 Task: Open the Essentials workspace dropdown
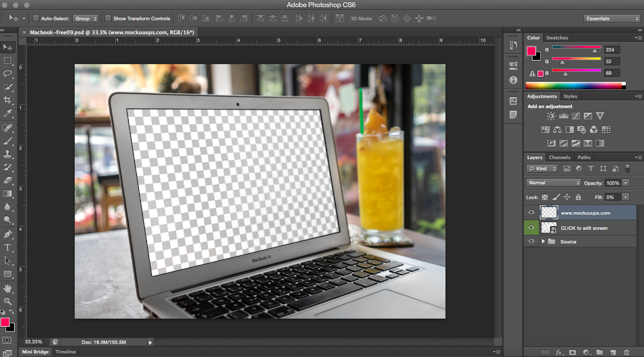(612, 19)
